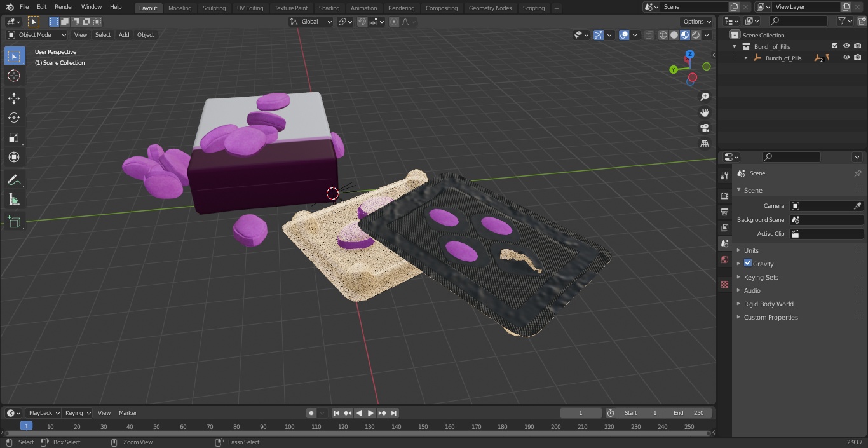868x448 pixels.
Task: Switch perspective/orthographic grid icon
Action: [704, 144]
